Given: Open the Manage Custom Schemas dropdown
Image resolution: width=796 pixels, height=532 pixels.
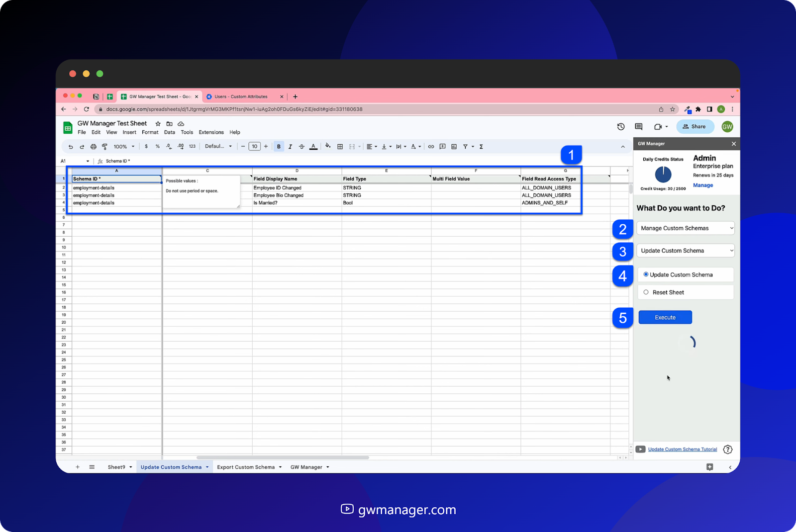Looking at the screenshot, I should (685, 228).
